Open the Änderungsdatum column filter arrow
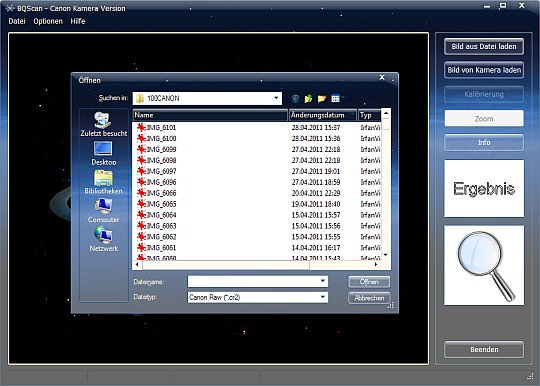 pos(352,115)
